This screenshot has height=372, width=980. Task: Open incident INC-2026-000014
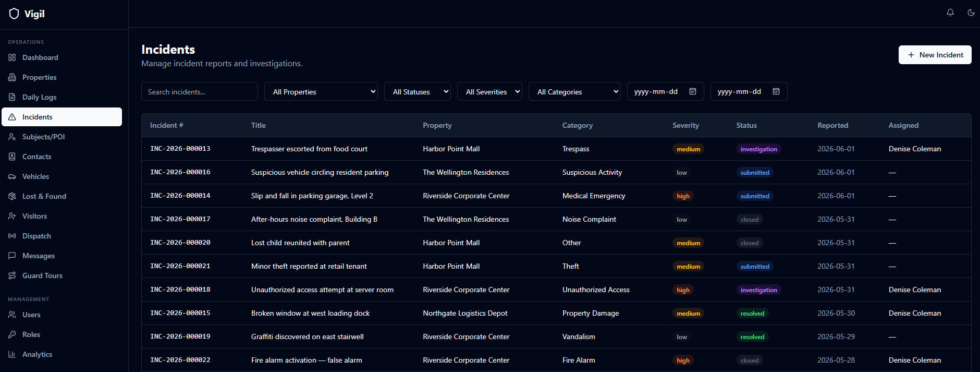(180, 196)
